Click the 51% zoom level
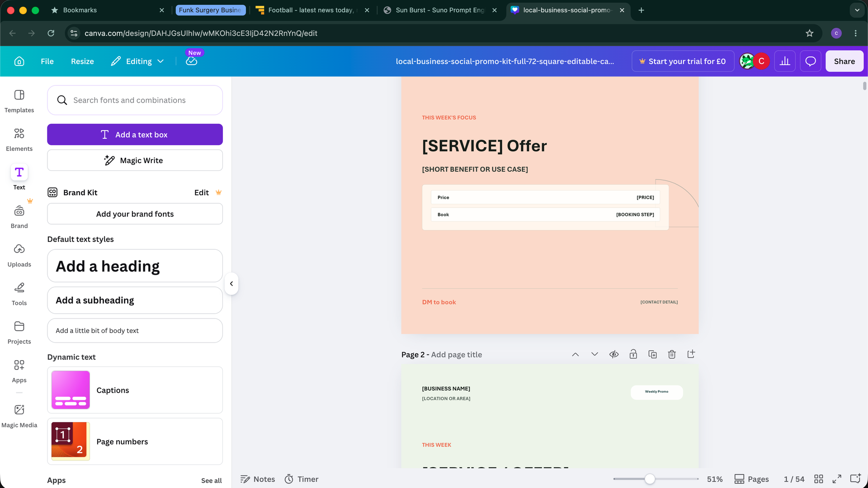Image resolution: width=868 pixels, height=488 pixels. click(x=715, y=479)
